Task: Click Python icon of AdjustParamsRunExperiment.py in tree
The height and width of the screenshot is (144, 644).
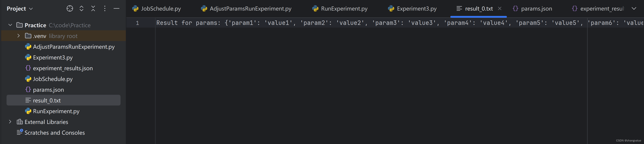Action: [28, 47]
